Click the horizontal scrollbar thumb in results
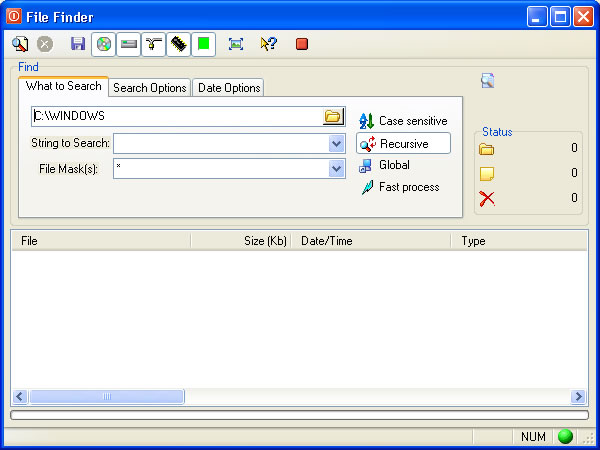The height and width of the screenshot is (450, 600). (x=107, y=397)
